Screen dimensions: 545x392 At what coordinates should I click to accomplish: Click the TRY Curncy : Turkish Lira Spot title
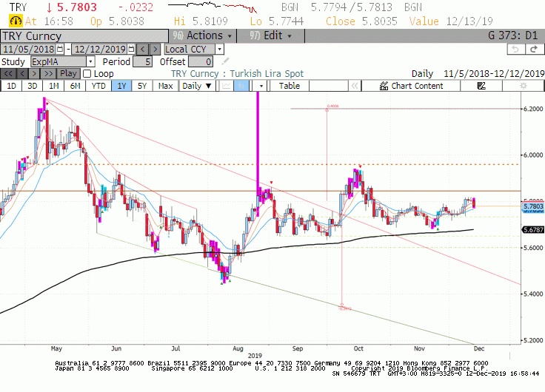coord(238,74)
